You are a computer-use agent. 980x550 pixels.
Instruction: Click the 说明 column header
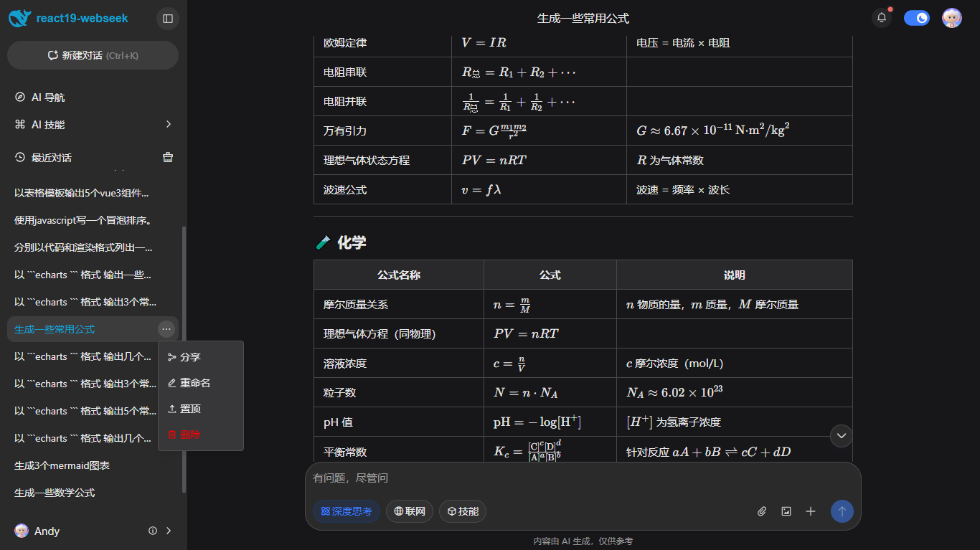pyautogui.click(x=735, y=275)
